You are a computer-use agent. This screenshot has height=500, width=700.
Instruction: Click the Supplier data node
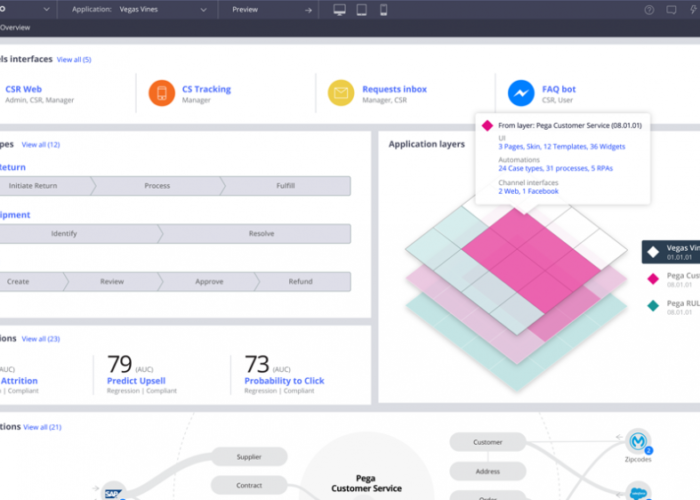coord(249,457)
